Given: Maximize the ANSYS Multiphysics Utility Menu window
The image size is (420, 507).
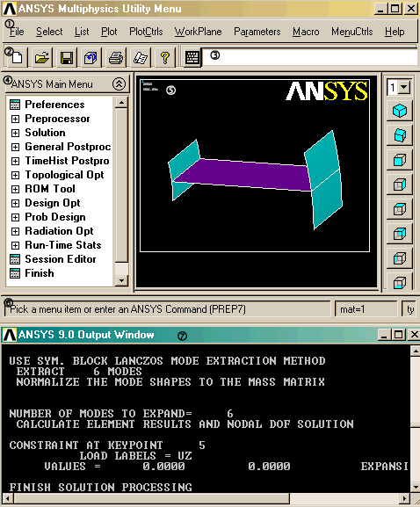Looking at the screenshot, I should [x=395, y=9].
